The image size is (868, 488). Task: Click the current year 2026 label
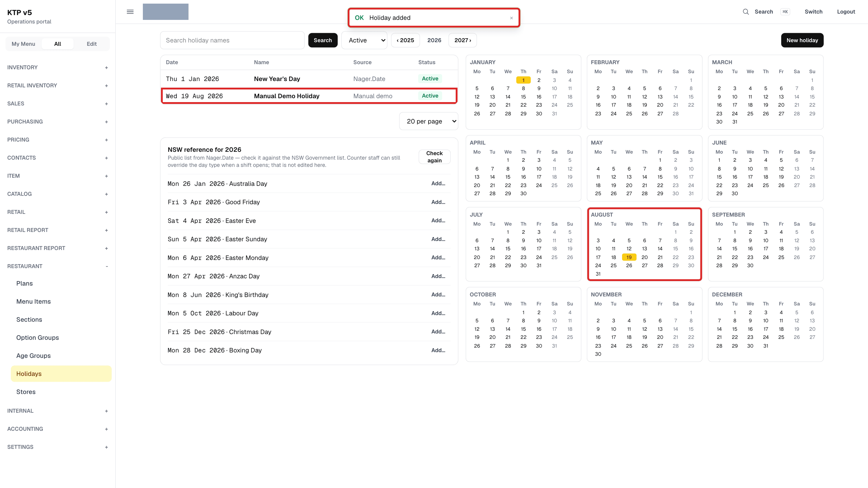point(434,40)
